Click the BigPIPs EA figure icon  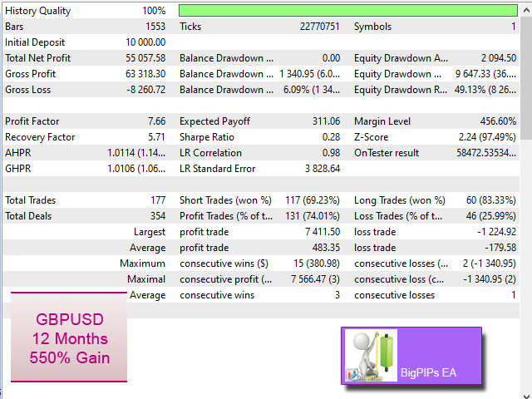[x=372, y=355]
